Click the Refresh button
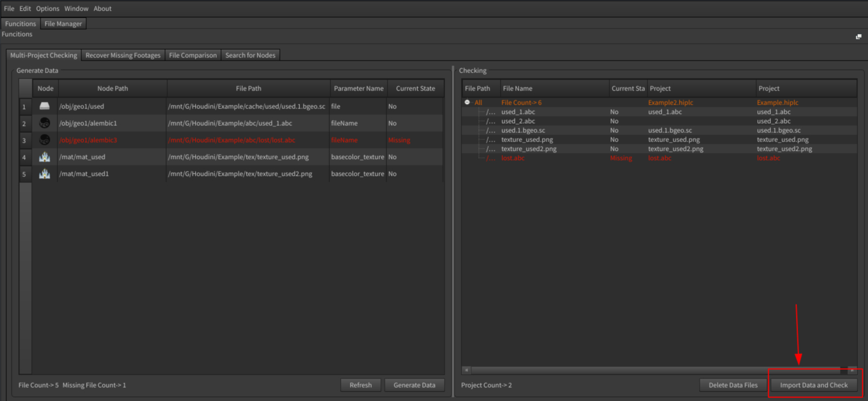 pos(361,385)
